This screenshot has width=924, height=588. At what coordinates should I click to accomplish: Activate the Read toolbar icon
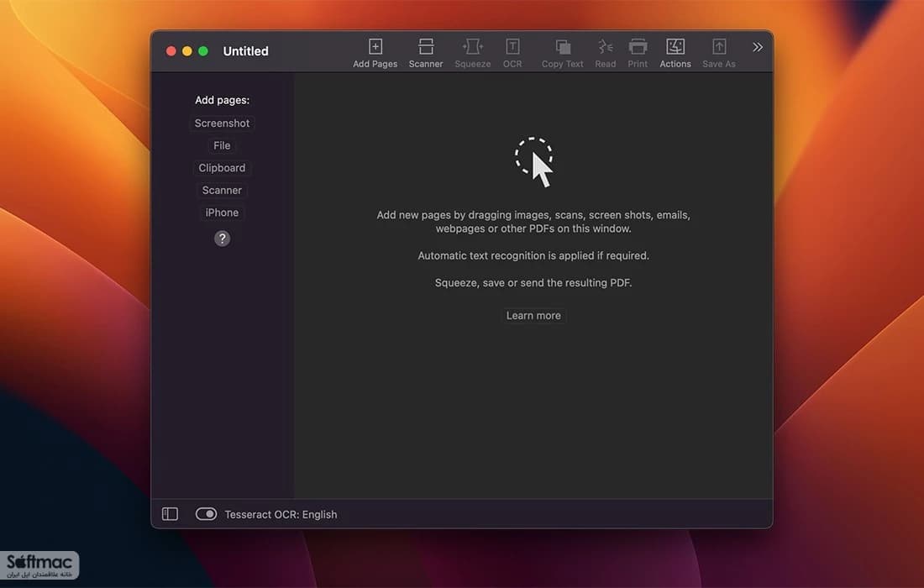(x=605, y=53)
